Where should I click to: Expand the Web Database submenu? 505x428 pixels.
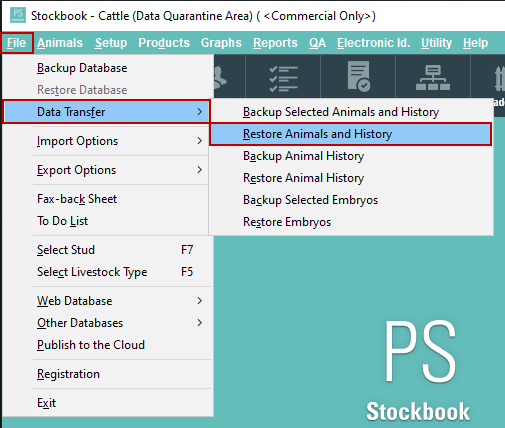107,301
